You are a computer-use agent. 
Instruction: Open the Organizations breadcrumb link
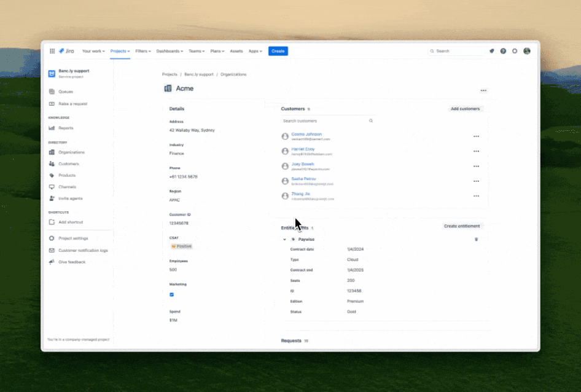[233, 74]
